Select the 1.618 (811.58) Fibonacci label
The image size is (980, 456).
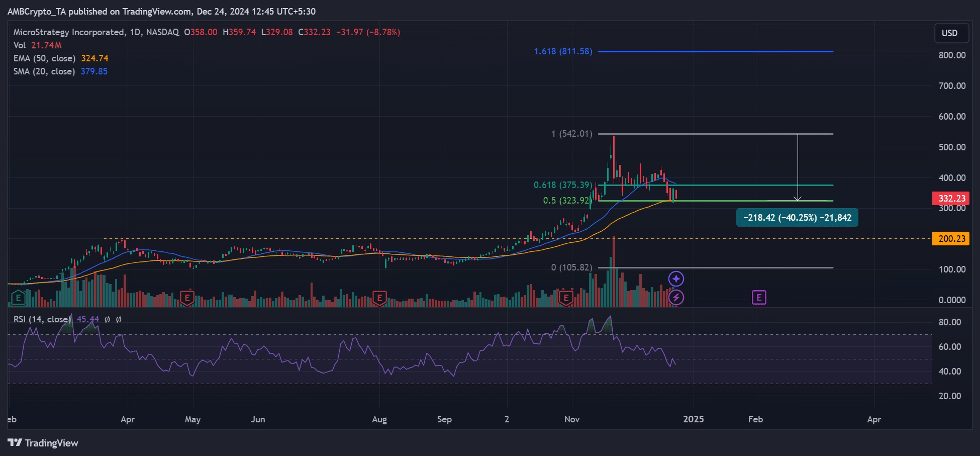[x=563, y=51]
